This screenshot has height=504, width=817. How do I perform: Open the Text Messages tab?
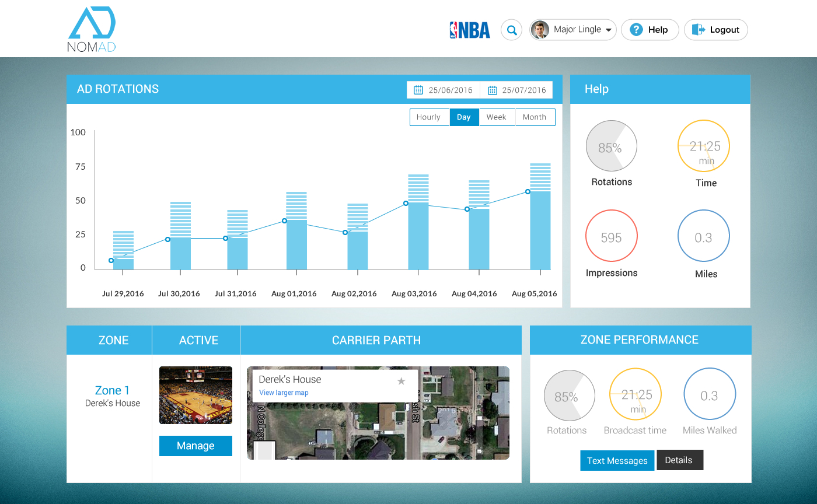click(617, 460)
